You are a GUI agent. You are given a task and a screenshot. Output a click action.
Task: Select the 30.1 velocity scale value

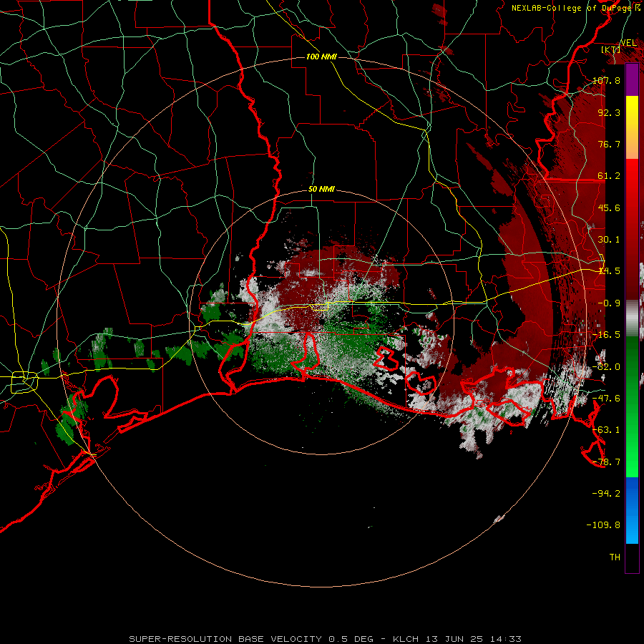tap(609, 240)
